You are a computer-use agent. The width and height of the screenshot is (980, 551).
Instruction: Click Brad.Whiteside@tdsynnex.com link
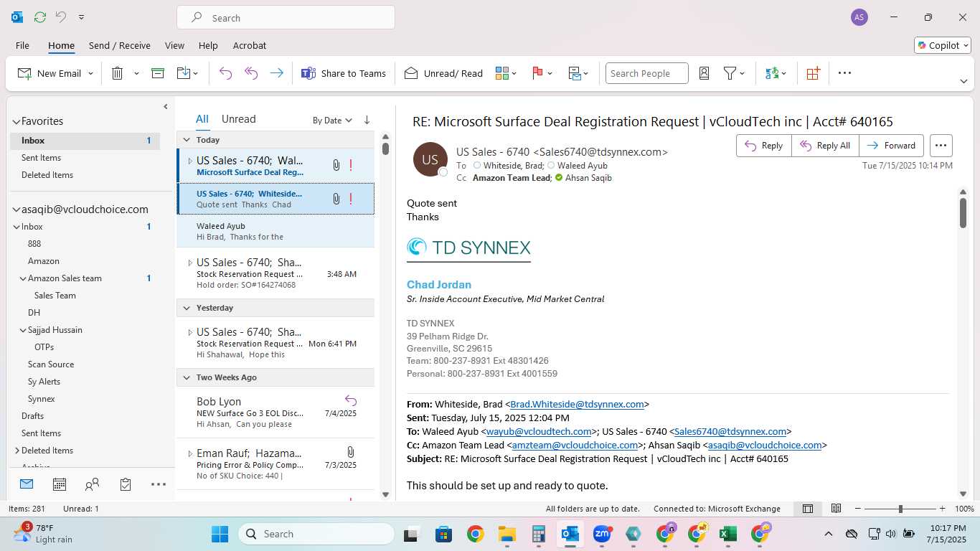tap(577, 404)
